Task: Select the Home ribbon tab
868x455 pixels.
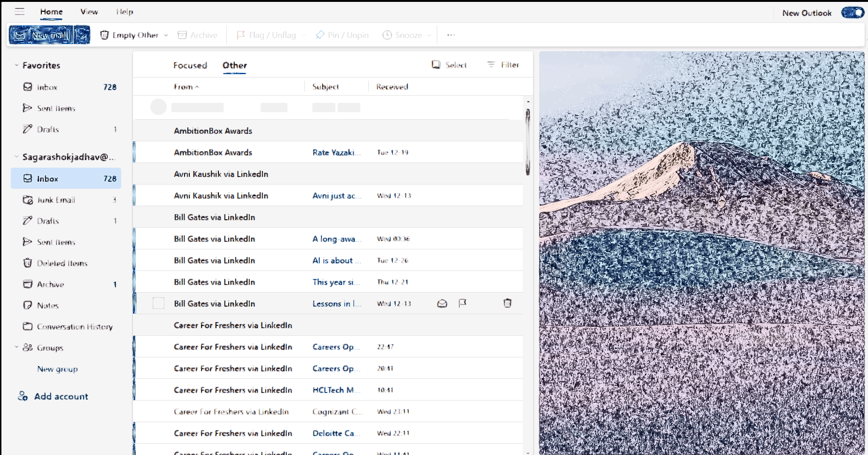Action: [51, 12]
